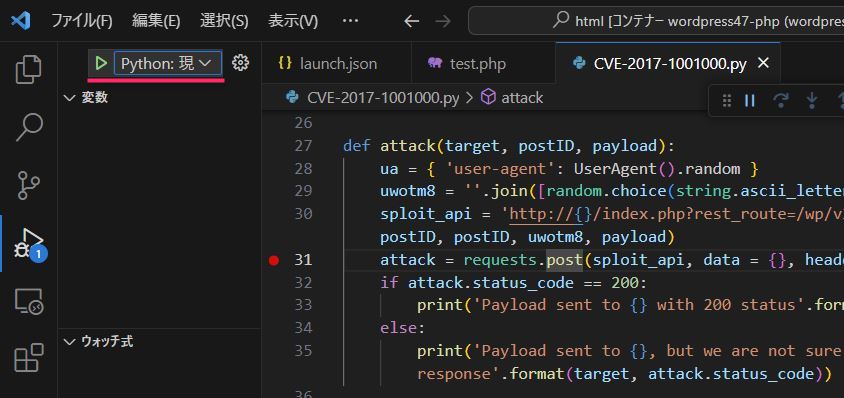Open the overflow menu with three dots
844x398 pixels.
click(350, 21)
